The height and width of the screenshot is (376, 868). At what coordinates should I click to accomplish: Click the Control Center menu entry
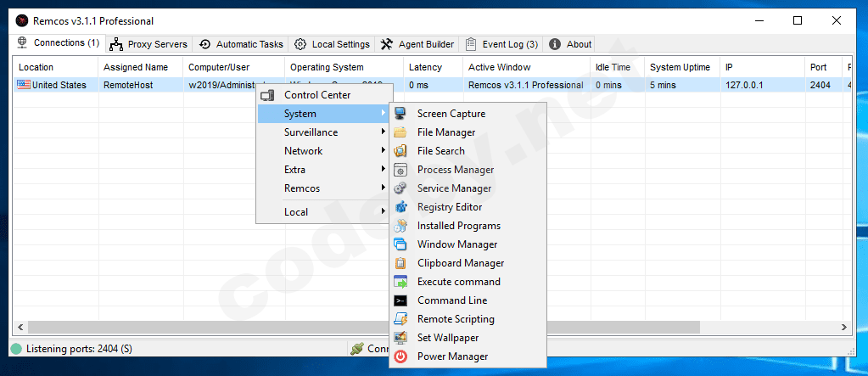pyautogui.click(x=316, y=95)
